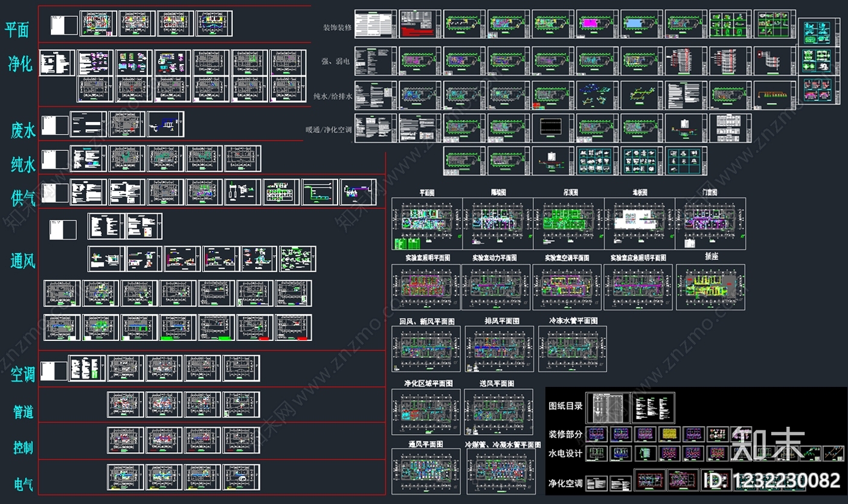The image size is (848, 504).
Task: Click the 冷媒管、冷凝水管平面图 title
Action: [503, 444]
